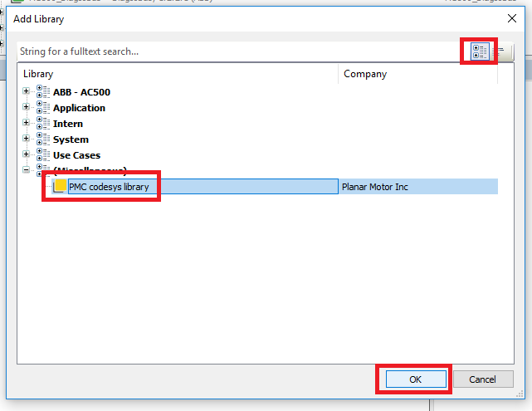Expand the Application tree node
Screen dimensions: 532x411
click(27, 107)
